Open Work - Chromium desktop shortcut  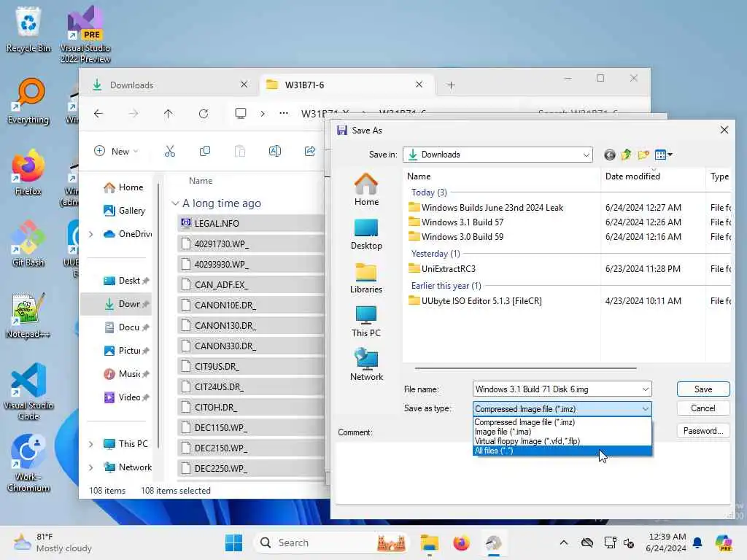(x=28, y=464)
